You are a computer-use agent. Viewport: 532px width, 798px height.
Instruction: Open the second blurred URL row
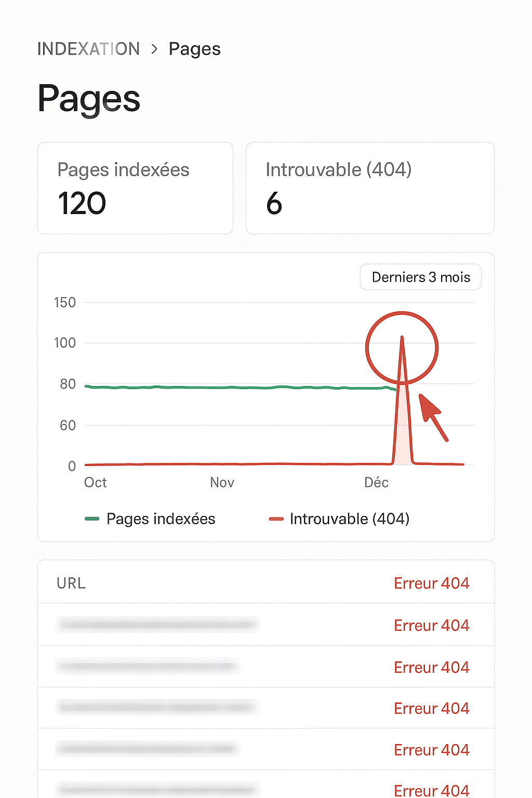coord(147,666)
